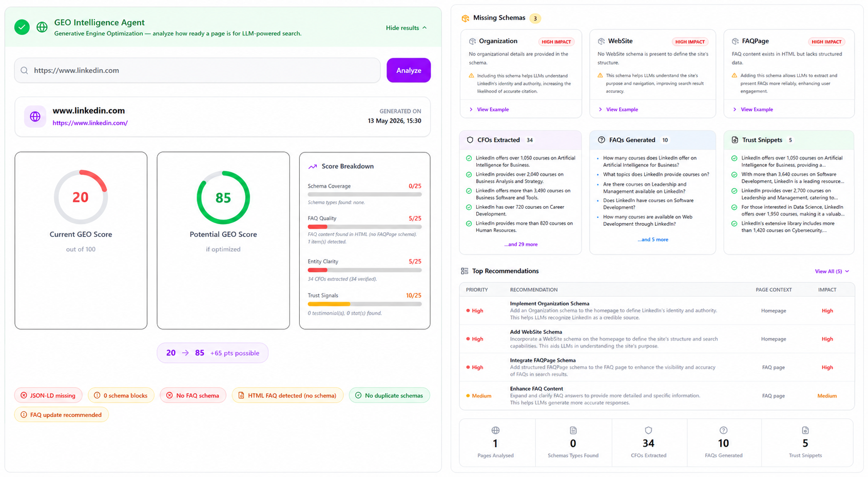Image resolution: width=868 pixels, height=477 pixels.
Task: Click the Entity Clarity progress bar
Action: pyautogui.click(x=364, y=270)
